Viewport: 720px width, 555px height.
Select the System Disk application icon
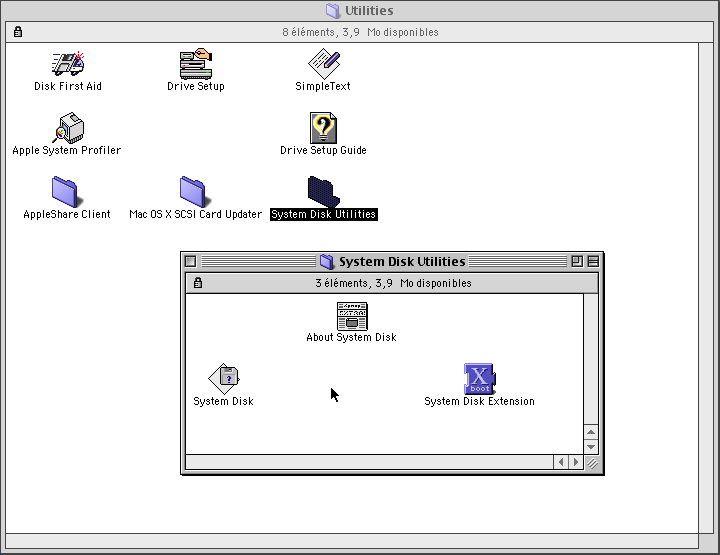(224, 379)
